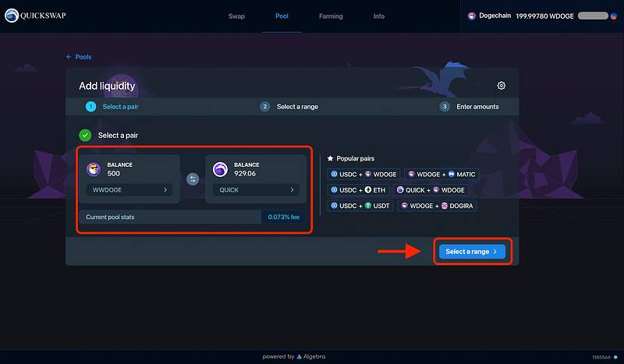624x364 pixels.
Task: Click the QUICK balance value 929.06
Action: coord(245,174)
